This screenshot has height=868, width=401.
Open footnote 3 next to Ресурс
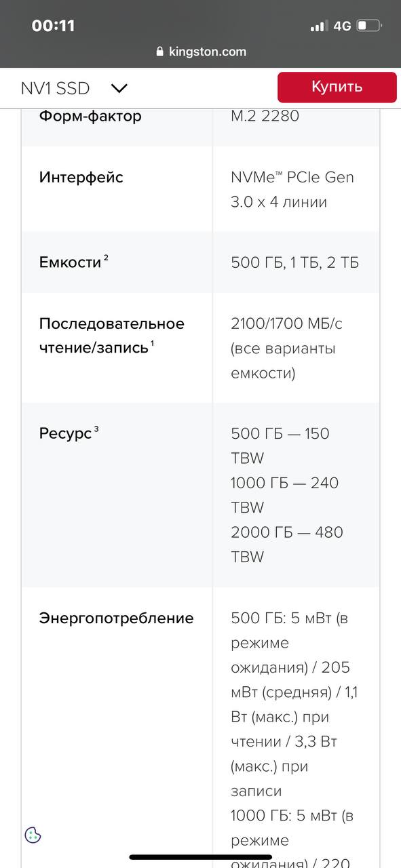tap(96, 428)
